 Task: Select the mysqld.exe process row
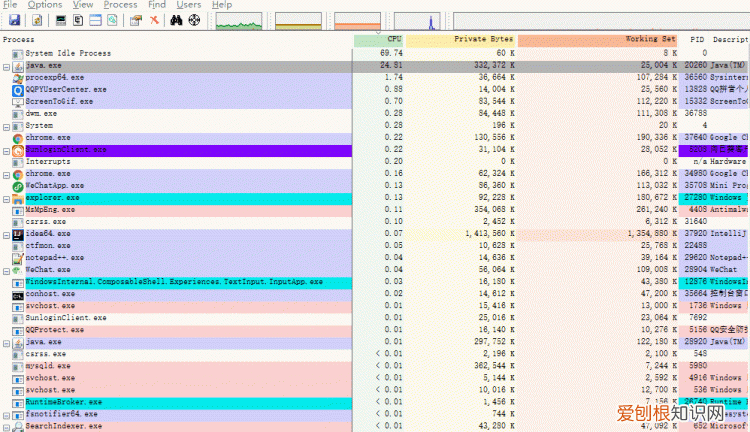click(375, 367)
